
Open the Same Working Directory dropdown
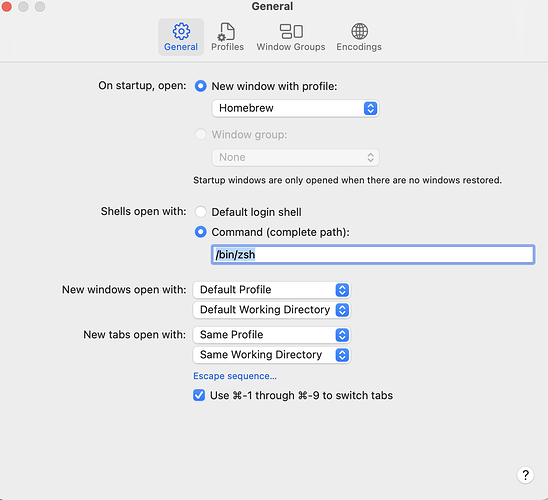click(x=272, y=355)
